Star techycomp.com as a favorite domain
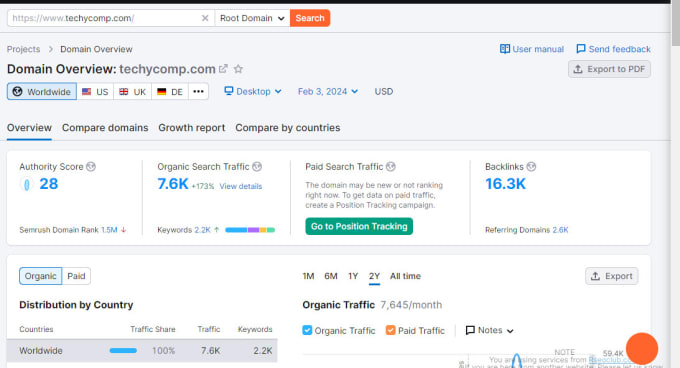Image resolution: width=680 pixels, height=368 pixels. click(x=238, y=69)
